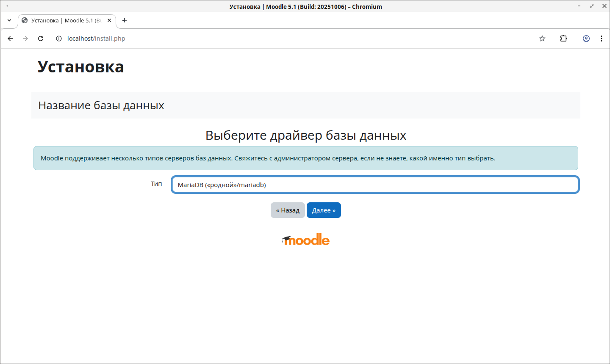Image resolution: width=610 pixels, height=364 pixels.
Task: Maximize the Chromium window
Action: tap(592, 6)
